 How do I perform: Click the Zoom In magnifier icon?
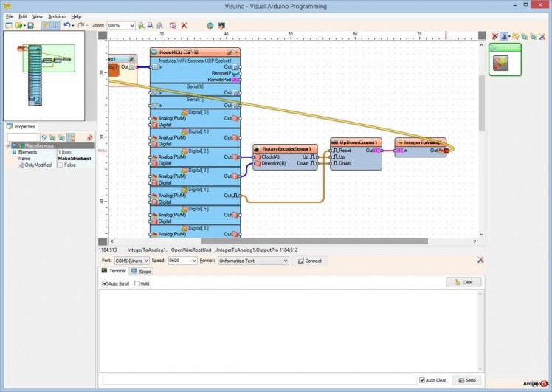point(142,25)
